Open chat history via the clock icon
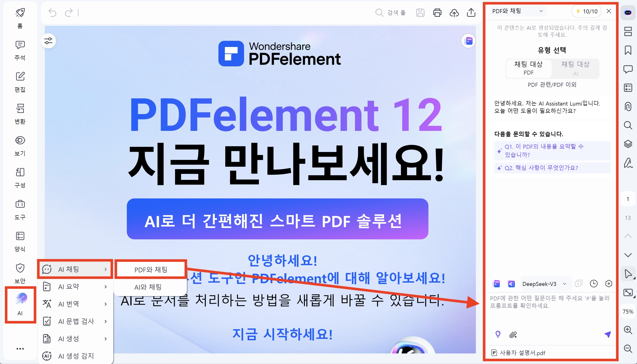This screenshot has width=637, height=364. (594, 284)
